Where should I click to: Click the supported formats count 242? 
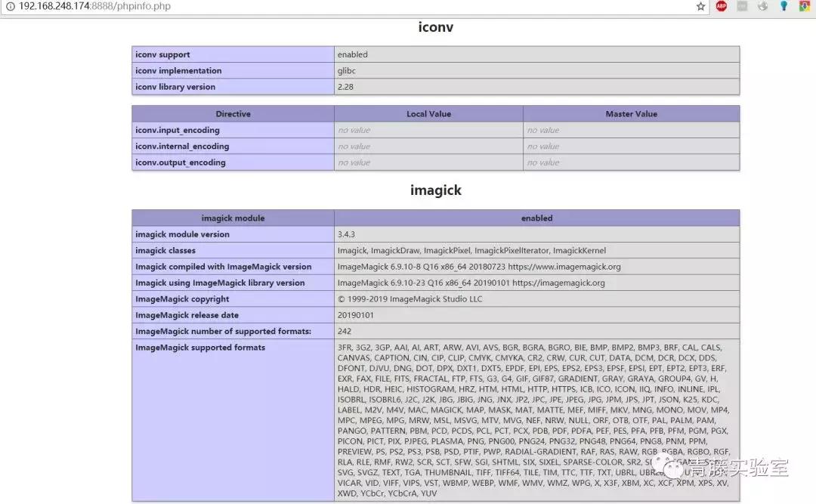pos(345,331)
